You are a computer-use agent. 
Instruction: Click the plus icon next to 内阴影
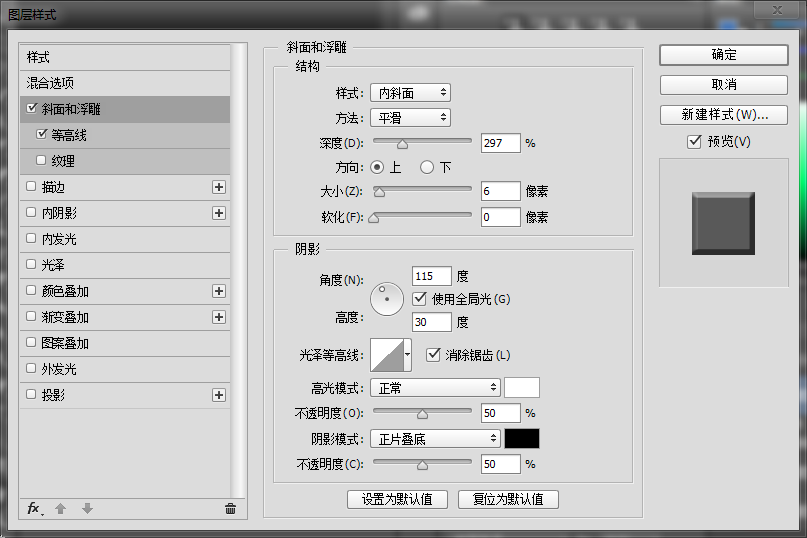point(219,213)
